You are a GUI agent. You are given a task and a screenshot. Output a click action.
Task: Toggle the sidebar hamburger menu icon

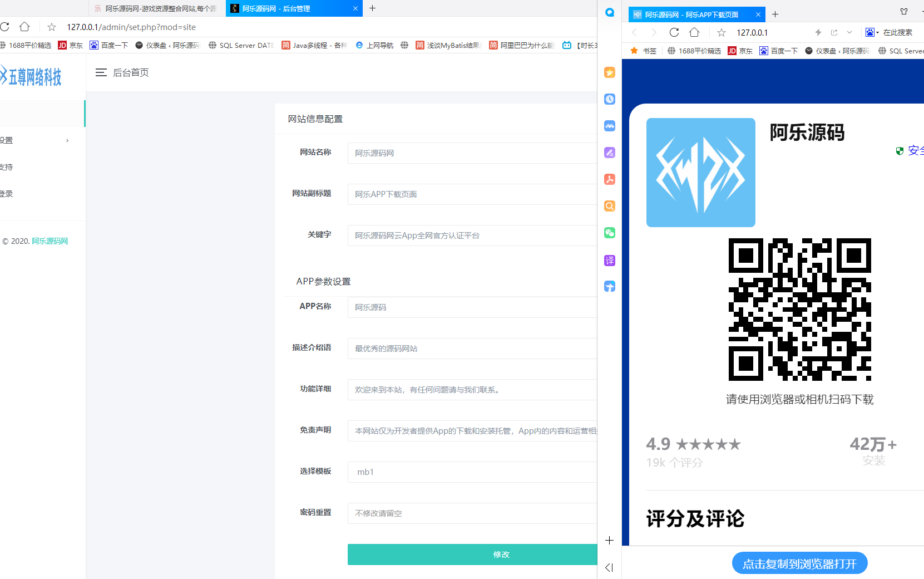click(x=101, y=72)
